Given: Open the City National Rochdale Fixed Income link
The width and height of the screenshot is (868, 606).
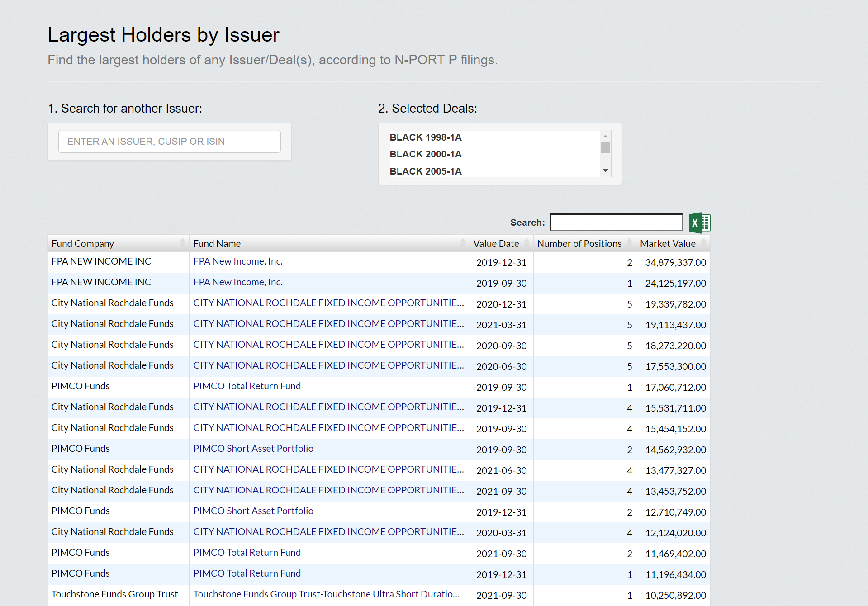Looking at the screenshot, I should click(328, 303).
